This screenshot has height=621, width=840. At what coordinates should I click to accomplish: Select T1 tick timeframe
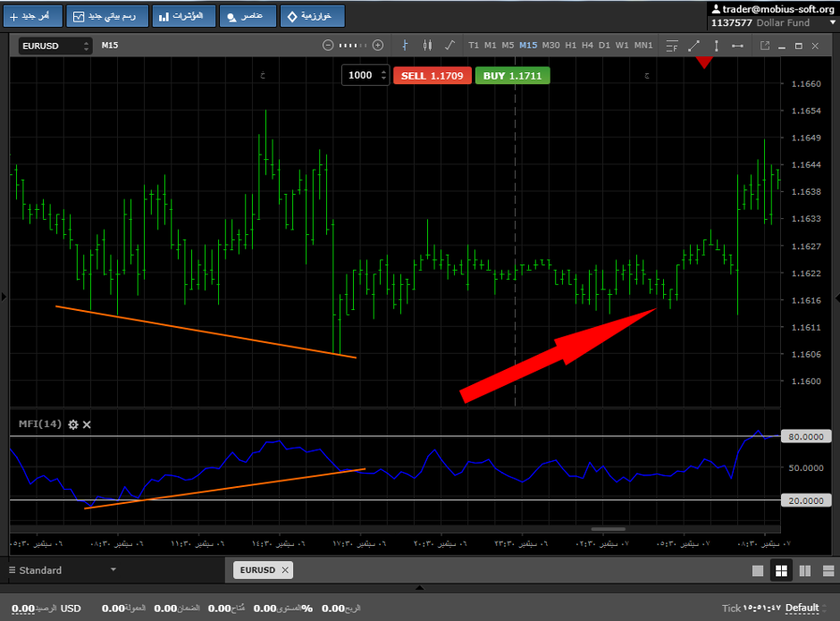coord(473,46)
